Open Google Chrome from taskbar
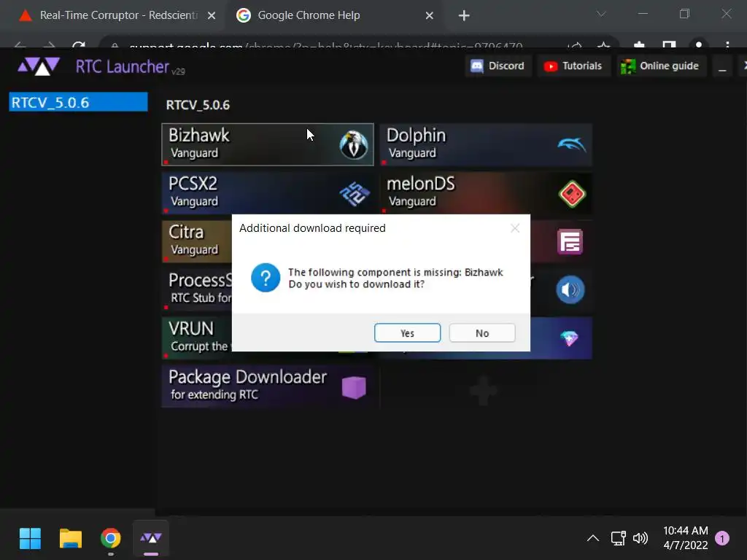747x560 pixels. (x=111, y=539)
